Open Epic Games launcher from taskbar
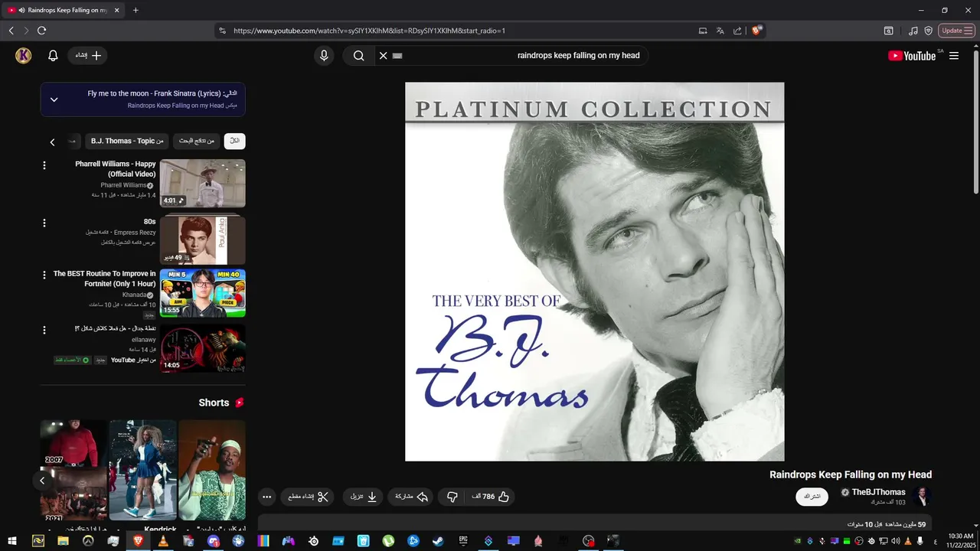This screenshot has height=551, width=980. (463, 541)
